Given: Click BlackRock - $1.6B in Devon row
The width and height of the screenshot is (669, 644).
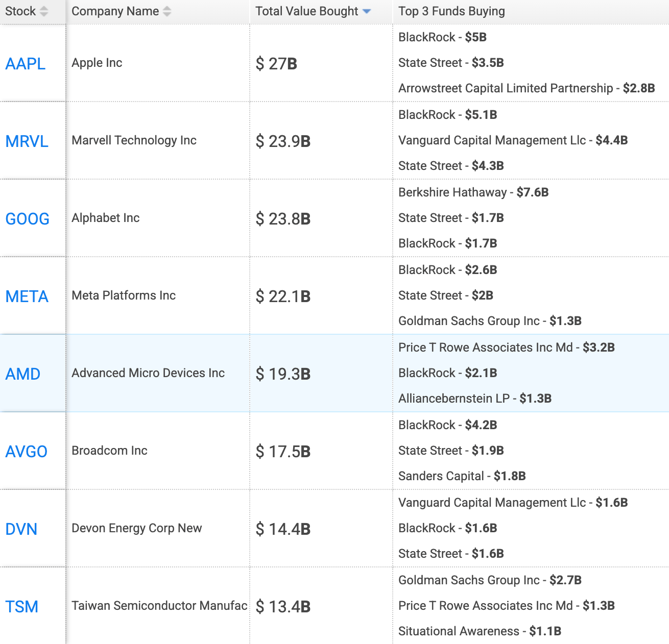Looking at the screenshot, I should pyautogui.click(x=448, y=528).
